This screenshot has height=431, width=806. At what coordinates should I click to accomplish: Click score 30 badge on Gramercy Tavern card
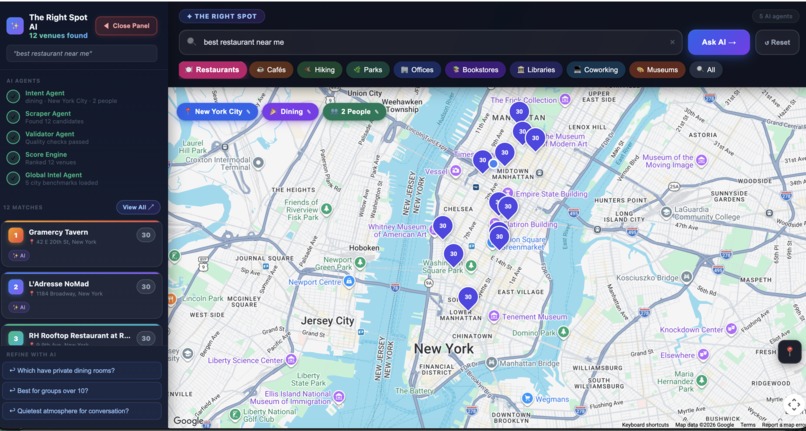click(x=146, y=235)
